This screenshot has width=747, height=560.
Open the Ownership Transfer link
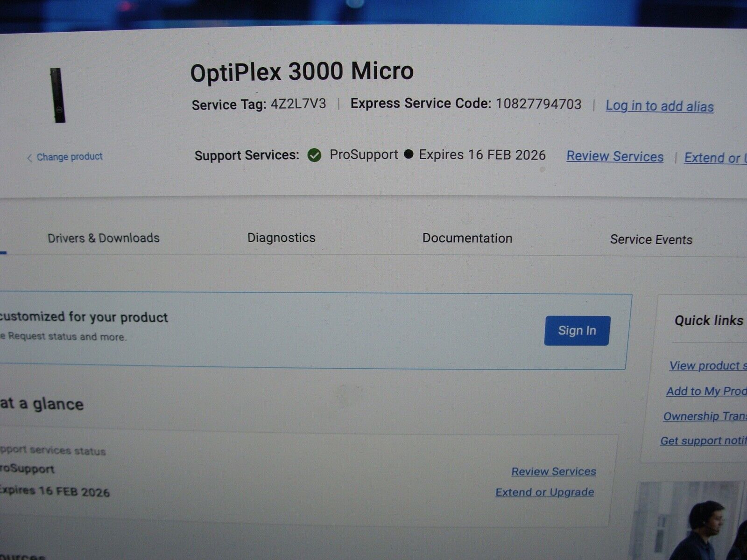705,416
